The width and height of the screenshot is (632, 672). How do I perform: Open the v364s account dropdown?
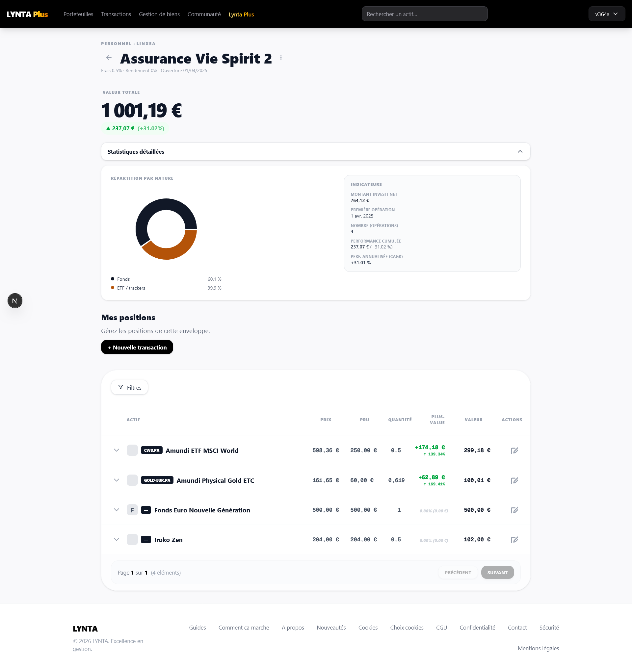click(x=607, y=14)
